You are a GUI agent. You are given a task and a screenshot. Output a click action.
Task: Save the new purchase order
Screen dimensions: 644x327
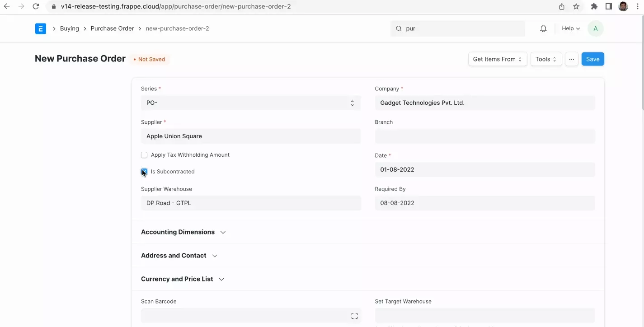(x=592, y=59)
